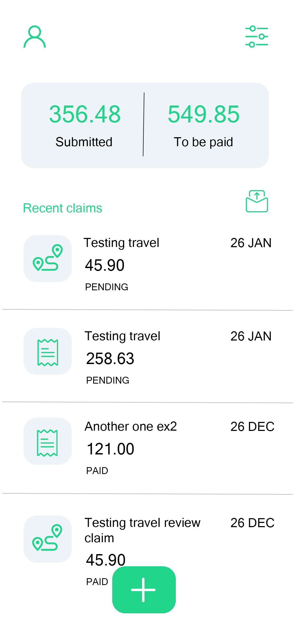The height and width of the screenshot is (644, 297).
Task: Select the PENDING status under 45.90
Action: click(107, 287)
